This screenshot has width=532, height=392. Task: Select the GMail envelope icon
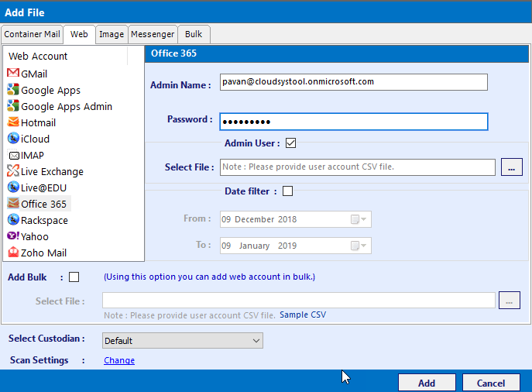click(x=13, y=73)
